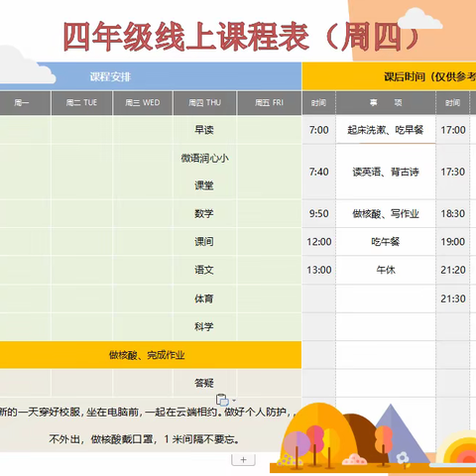This screenshot has height=476, width=476.
Task: Click the 周三 WED column header
Action: [x=143, y=103]
